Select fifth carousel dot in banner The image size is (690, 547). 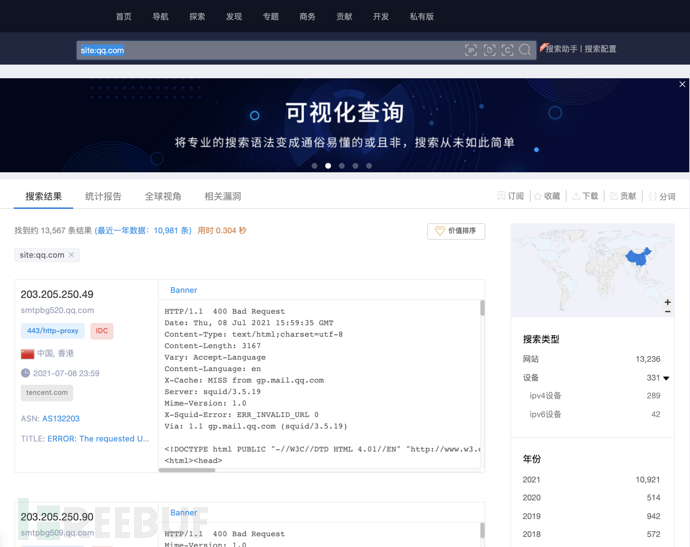tap(369, 166)
